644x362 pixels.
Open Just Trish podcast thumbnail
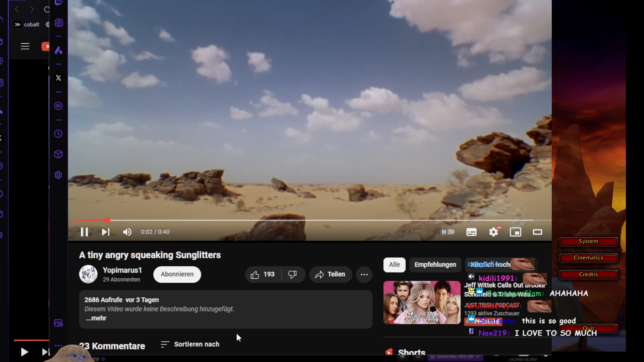[422, 302]
